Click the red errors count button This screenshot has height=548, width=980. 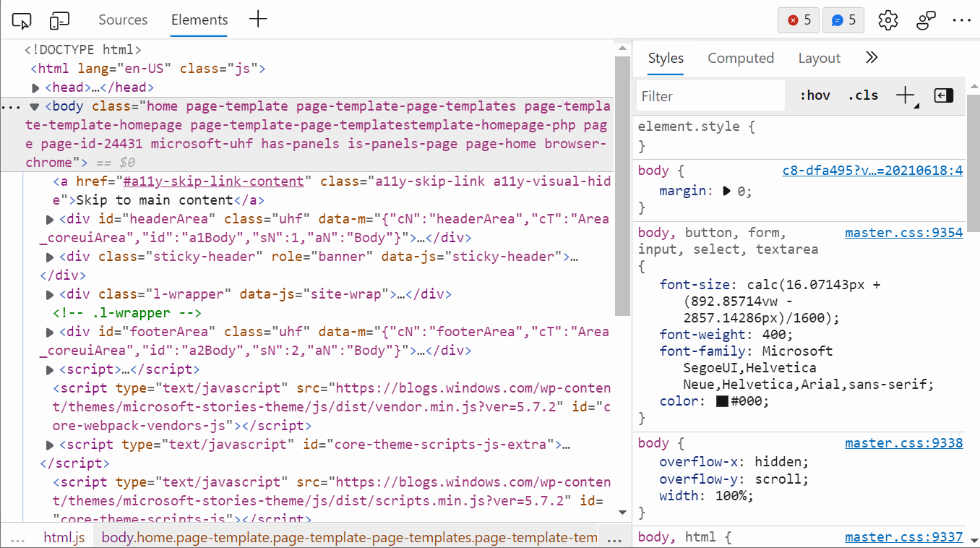(x=799, y=20)
